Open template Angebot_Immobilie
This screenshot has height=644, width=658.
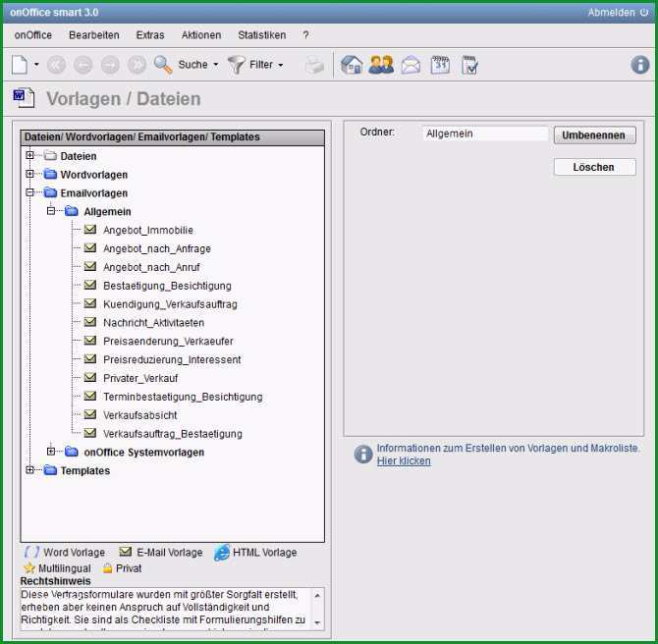coord(148,231)
